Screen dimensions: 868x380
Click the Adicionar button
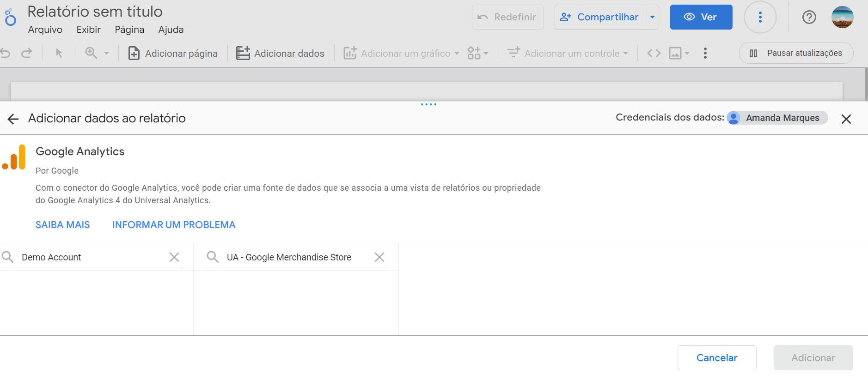pos(813,358)
